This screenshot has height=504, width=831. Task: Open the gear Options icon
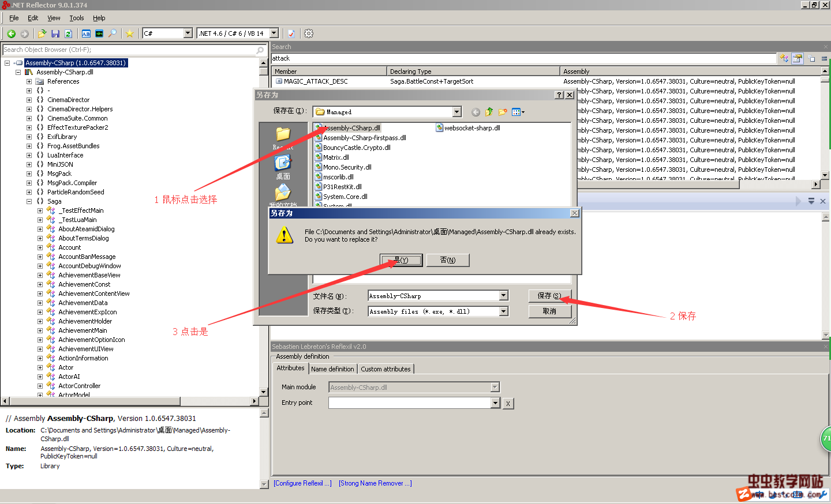[x=309, y=33]
